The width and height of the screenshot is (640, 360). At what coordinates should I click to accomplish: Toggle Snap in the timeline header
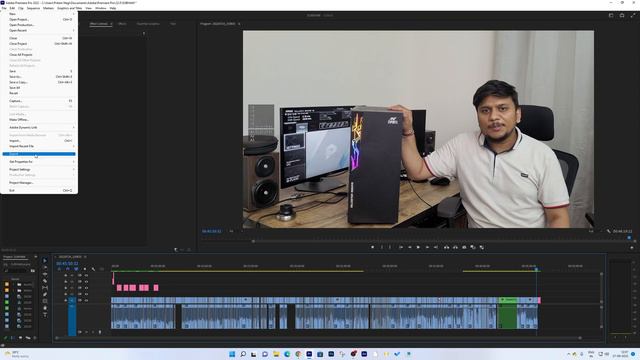tap(67, 269)
